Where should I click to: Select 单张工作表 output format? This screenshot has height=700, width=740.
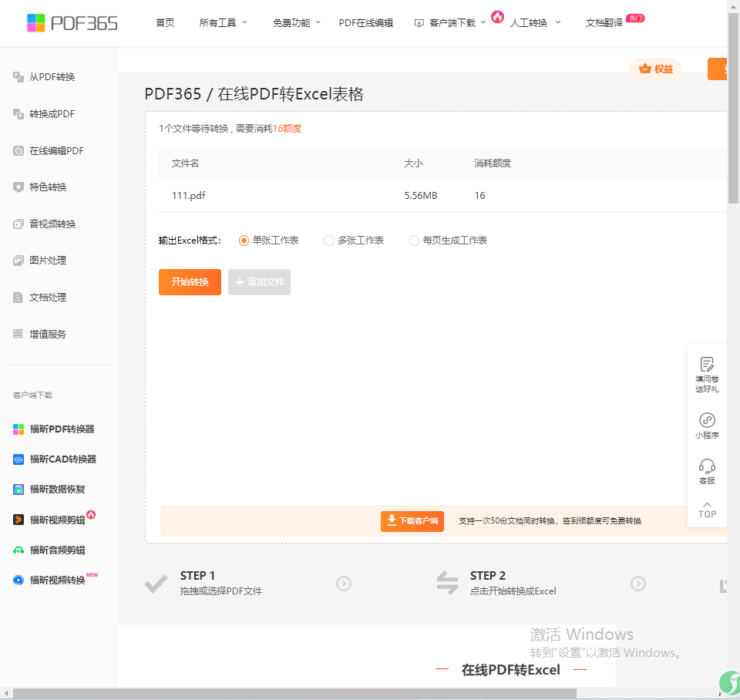click(x=244, y=241)
